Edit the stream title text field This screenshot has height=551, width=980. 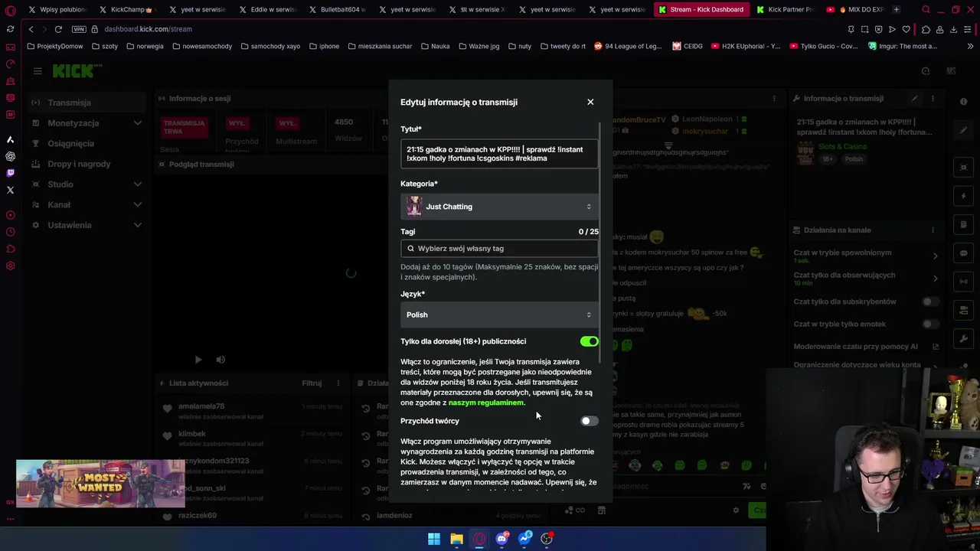tap(499, 154)
